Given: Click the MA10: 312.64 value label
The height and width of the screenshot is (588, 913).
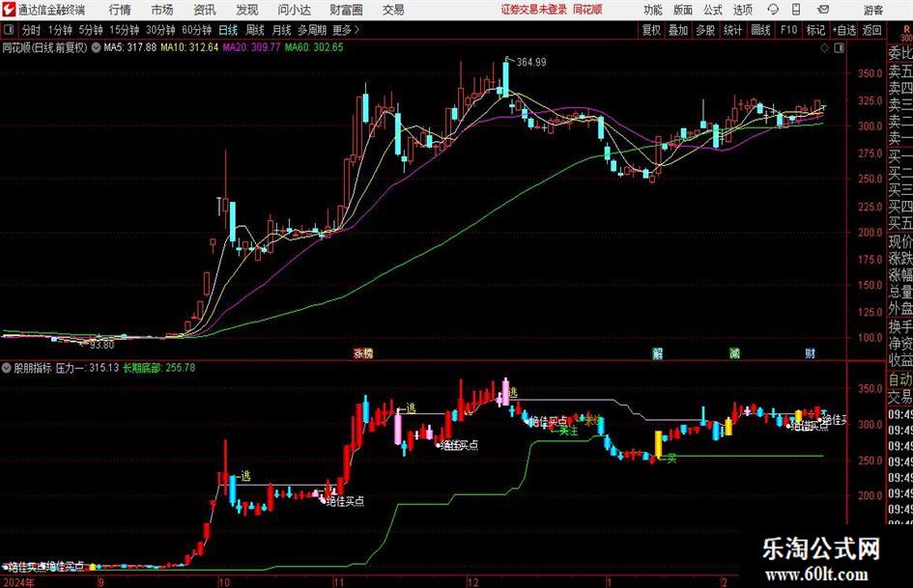Looking at the screenshot, I should click(x=189, y=47).
